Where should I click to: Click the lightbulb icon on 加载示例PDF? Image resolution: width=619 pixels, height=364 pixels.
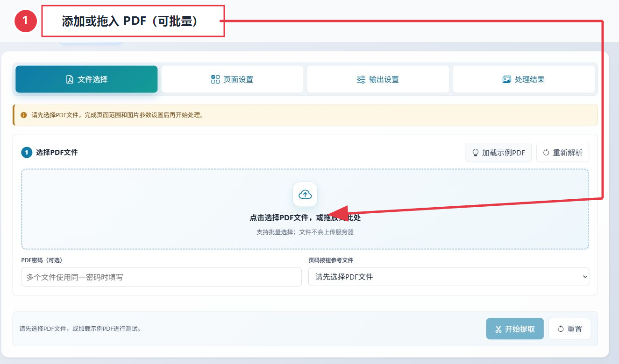tap(476, 153)
